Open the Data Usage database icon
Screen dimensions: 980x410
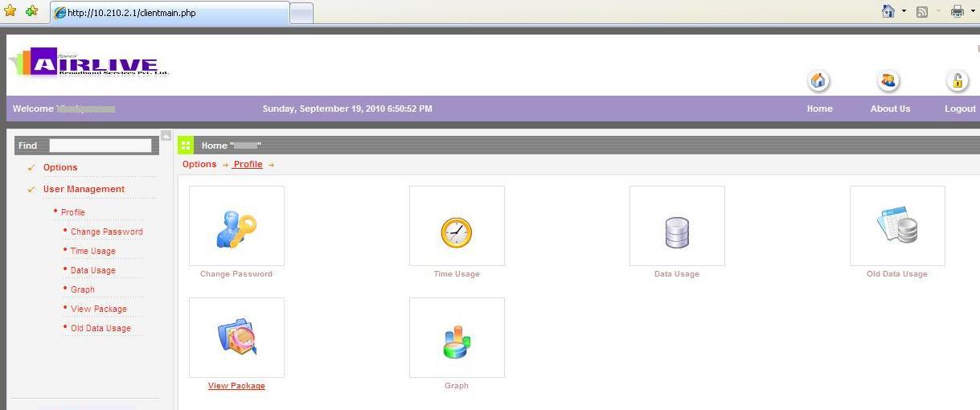tap(677, 226)
